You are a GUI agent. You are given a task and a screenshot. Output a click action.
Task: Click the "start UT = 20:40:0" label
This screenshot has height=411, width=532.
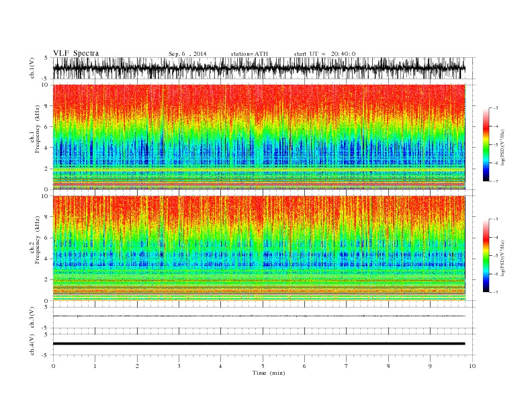click(324, 54)
